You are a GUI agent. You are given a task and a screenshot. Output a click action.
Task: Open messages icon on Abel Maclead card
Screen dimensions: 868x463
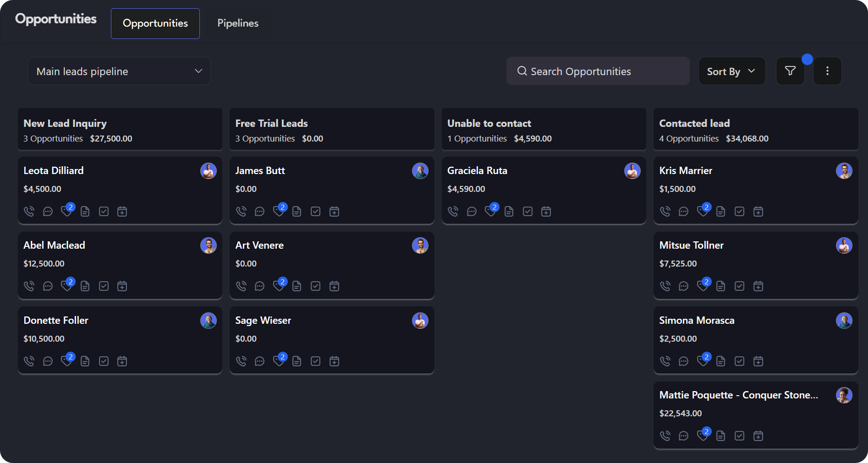pos(48,286)
